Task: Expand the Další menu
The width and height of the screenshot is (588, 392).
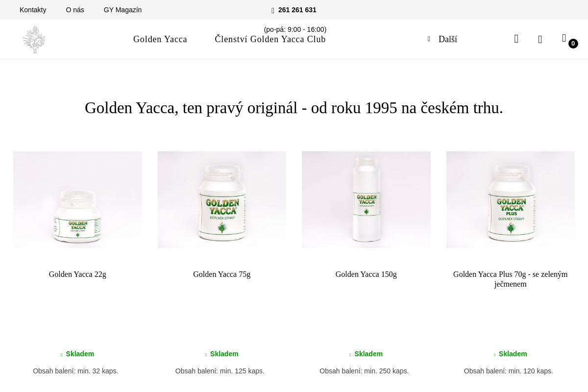Action: point(447,39)
